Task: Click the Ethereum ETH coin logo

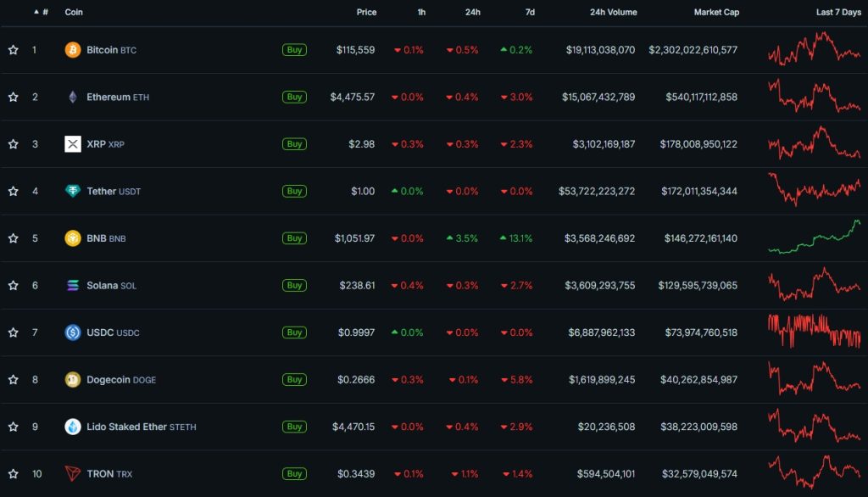Action: click(74, 97)
